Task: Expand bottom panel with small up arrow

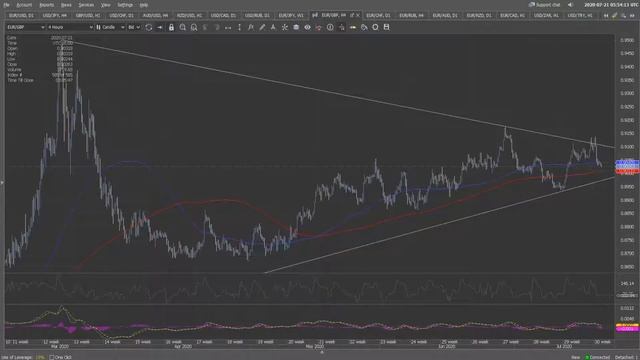Action: [x=322, y=352]
